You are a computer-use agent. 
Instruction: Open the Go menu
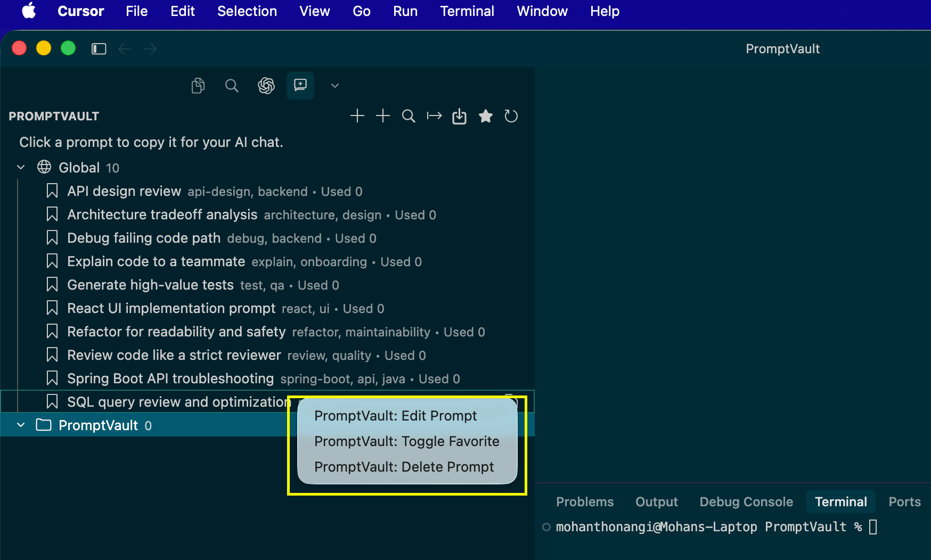pos(362,11)
